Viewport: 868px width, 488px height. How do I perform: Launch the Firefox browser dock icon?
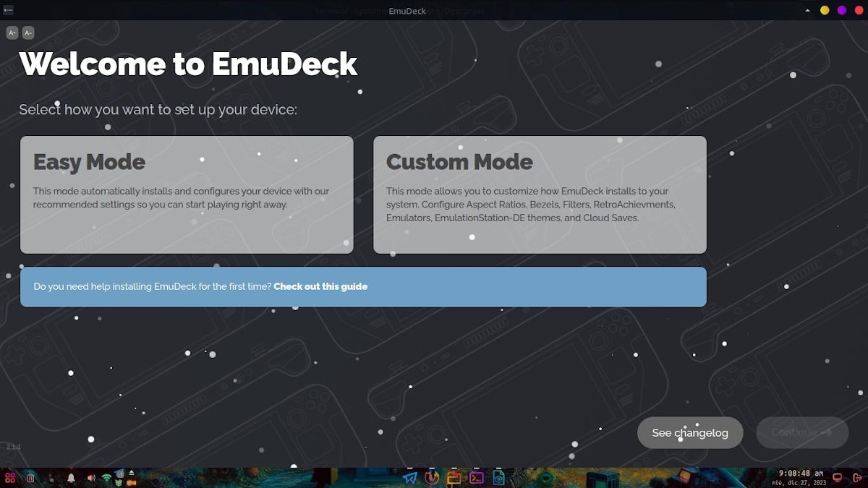(x=433, y=477)
